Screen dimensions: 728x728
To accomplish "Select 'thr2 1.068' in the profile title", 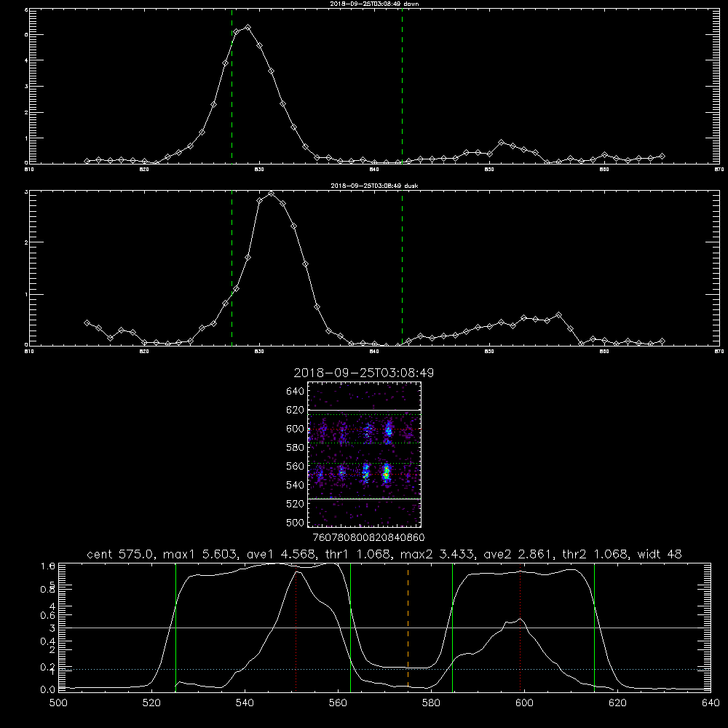I will click(x=596, y=554).
